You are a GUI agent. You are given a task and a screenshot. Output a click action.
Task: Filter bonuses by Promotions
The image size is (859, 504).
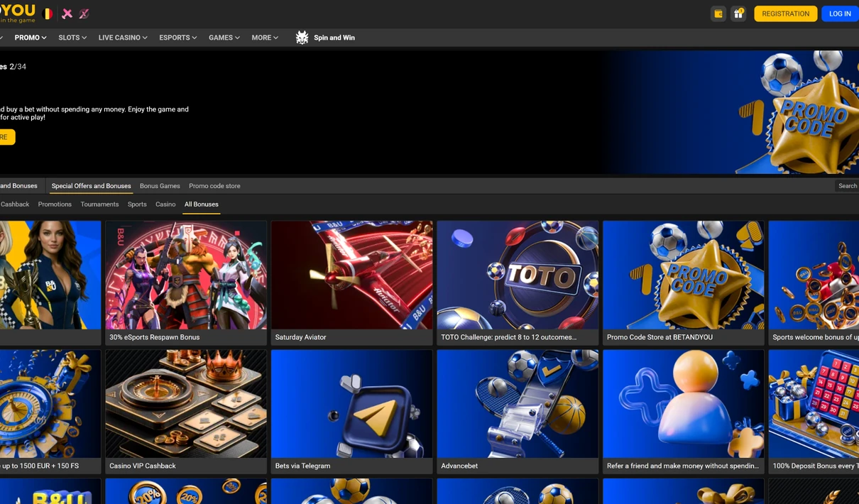coord(55,204)
